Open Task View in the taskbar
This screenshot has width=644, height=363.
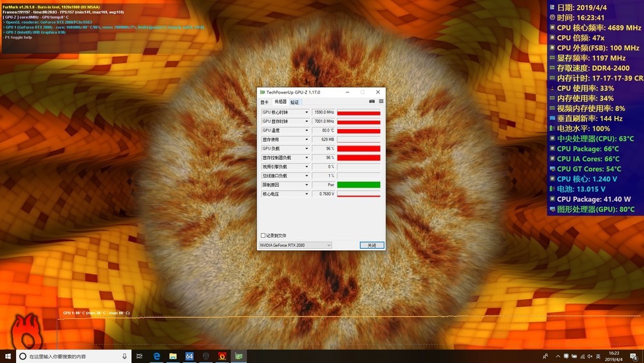point(139,356)
